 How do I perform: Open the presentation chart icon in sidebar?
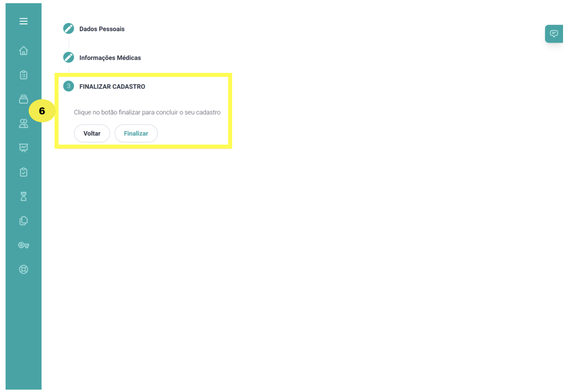[23, 148]
